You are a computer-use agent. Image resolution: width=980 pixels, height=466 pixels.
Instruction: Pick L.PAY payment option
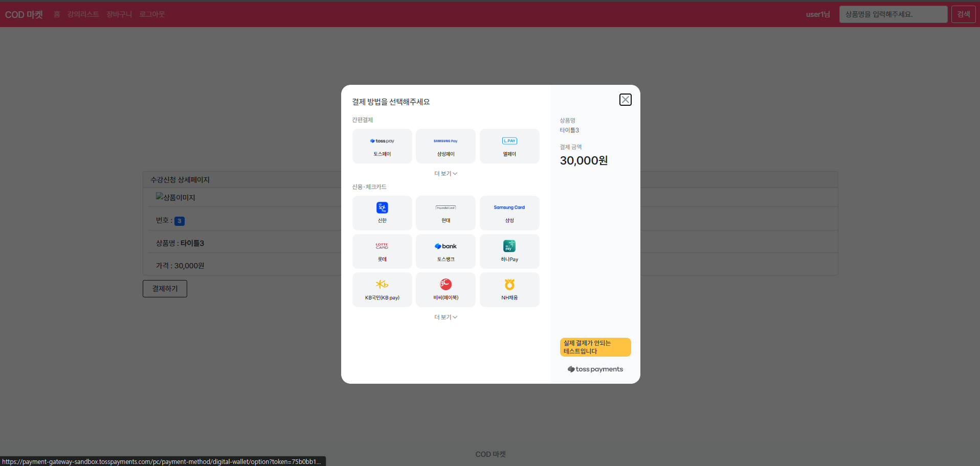click(509, 146)
